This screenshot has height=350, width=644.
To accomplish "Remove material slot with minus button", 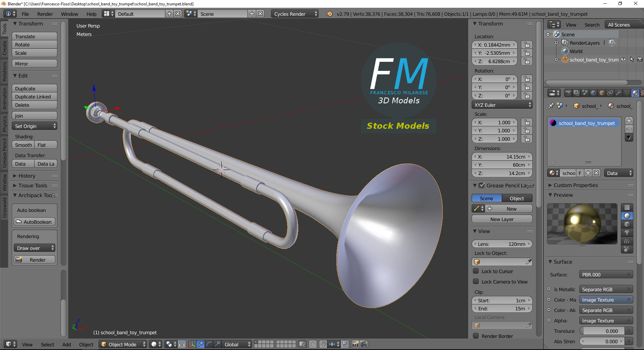I will point(629,129).
